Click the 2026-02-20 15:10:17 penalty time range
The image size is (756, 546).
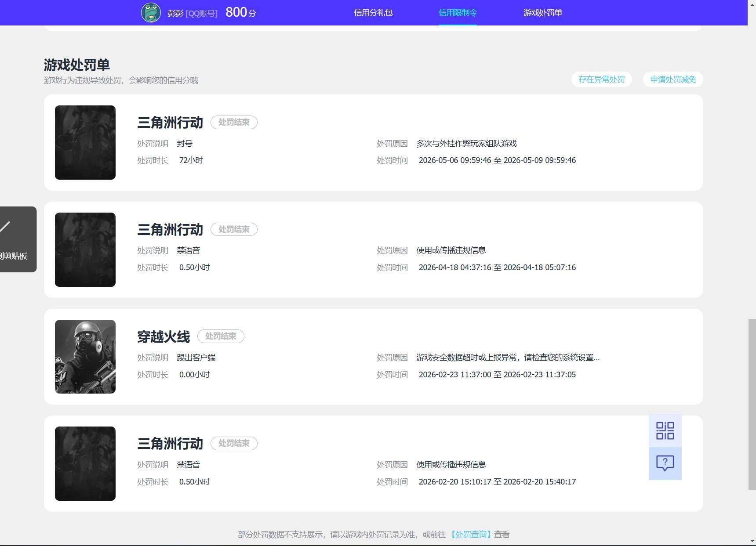(x=497, y=482)
